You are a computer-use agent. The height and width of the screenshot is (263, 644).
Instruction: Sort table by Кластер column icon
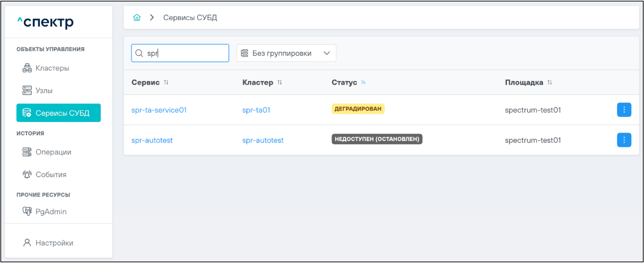(280, 82)
